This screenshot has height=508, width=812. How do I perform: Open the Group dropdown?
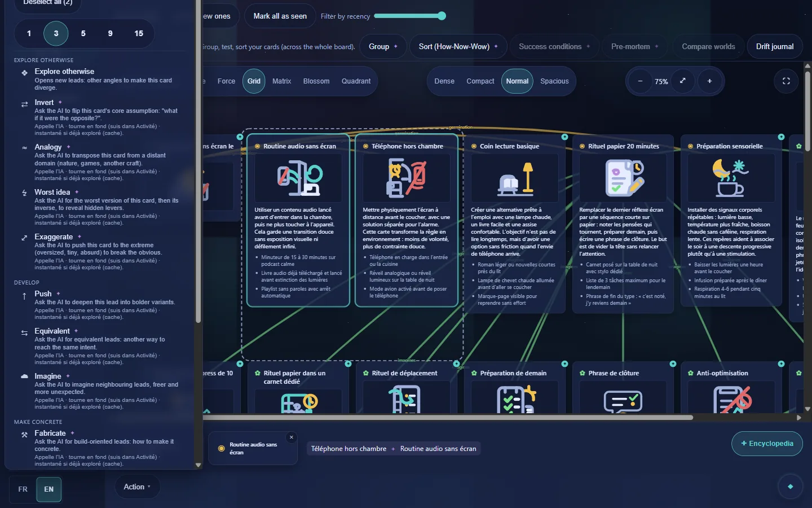tap(383, 47)
